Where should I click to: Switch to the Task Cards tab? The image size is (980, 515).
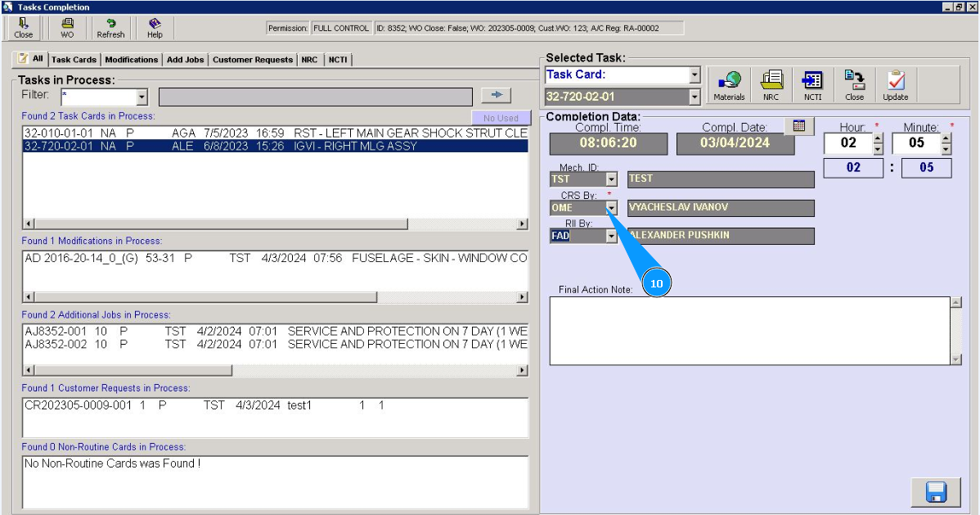(x=74, y=60)
